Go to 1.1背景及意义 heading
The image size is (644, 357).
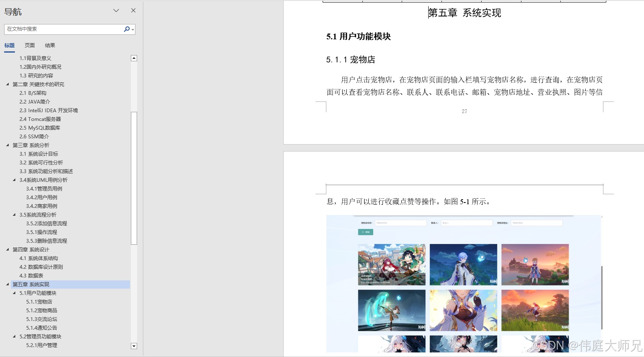pos(36,58)
